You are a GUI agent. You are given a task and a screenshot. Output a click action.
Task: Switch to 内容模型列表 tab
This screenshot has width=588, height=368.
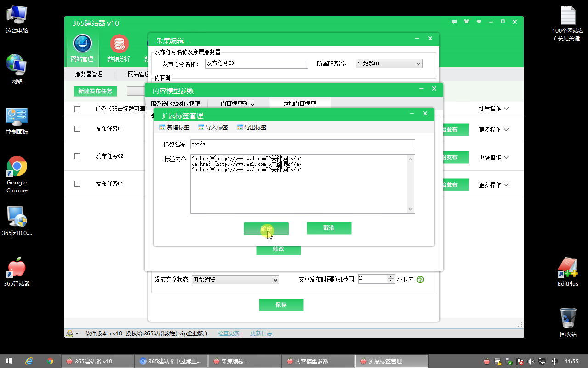[x=237, y=103]
